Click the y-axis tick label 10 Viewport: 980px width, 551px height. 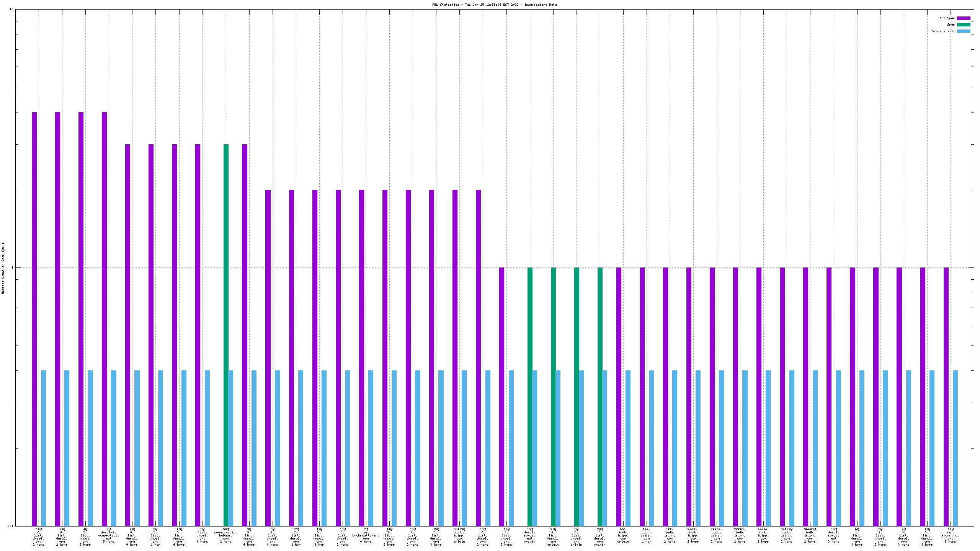pyautogui.click(x=11, y=9)
